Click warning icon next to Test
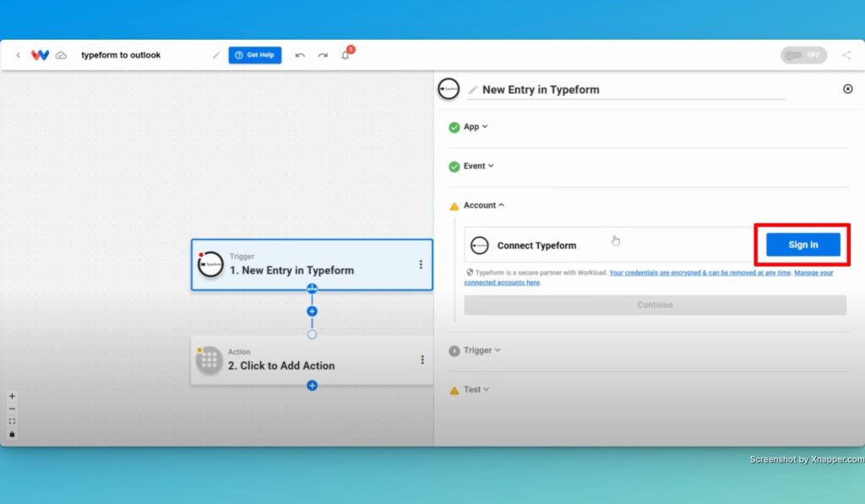The height and width of the screenshot is (504, 865). point(454,390)
